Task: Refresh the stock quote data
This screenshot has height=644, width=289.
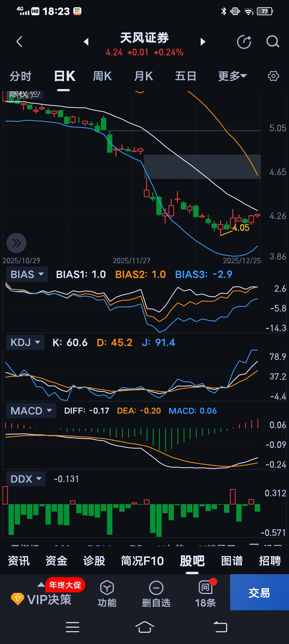Action: [x=244, y=42]
